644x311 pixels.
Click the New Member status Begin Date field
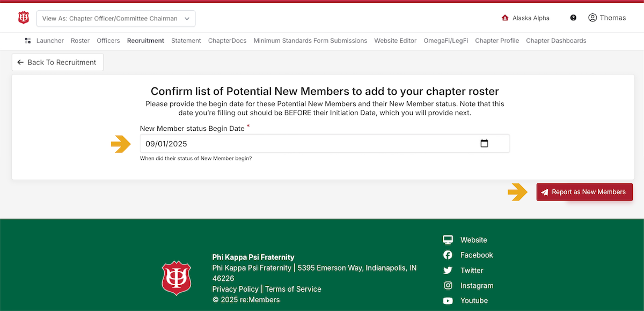tap(325, 144)
